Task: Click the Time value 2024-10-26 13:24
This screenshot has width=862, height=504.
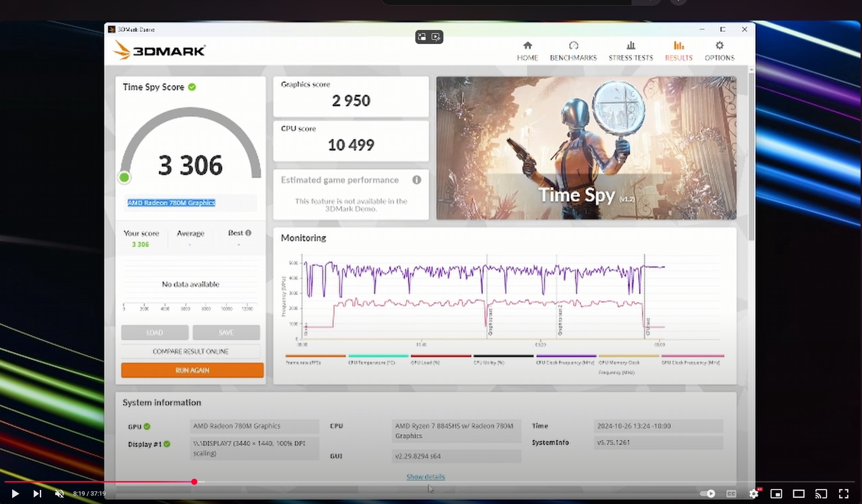Action: (658, 426)
